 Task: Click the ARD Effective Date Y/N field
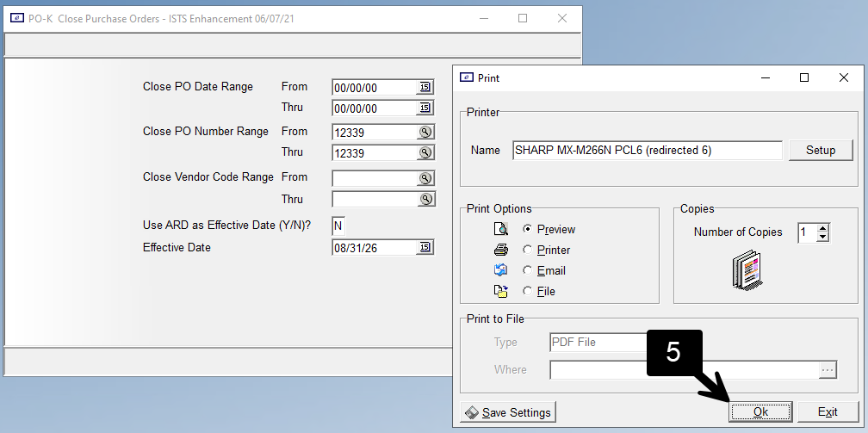pos(338,226)
